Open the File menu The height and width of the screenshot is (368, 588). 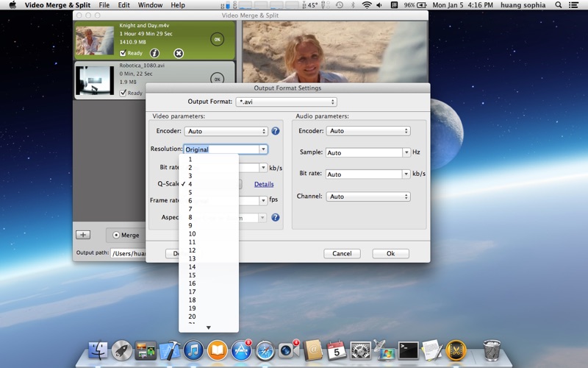tap(104, 5)
